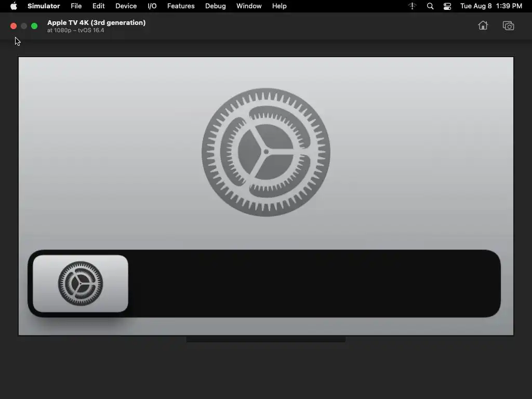This screenshot has height=399, width=532.
Task: Open Control Center in the menu bar
Action: pos(447,6)
